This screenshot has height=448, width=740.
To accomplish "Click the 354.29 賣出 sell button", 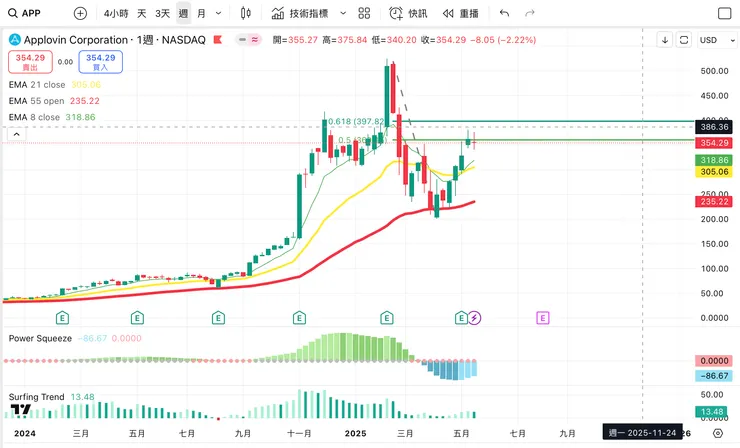I will point(30,62).
